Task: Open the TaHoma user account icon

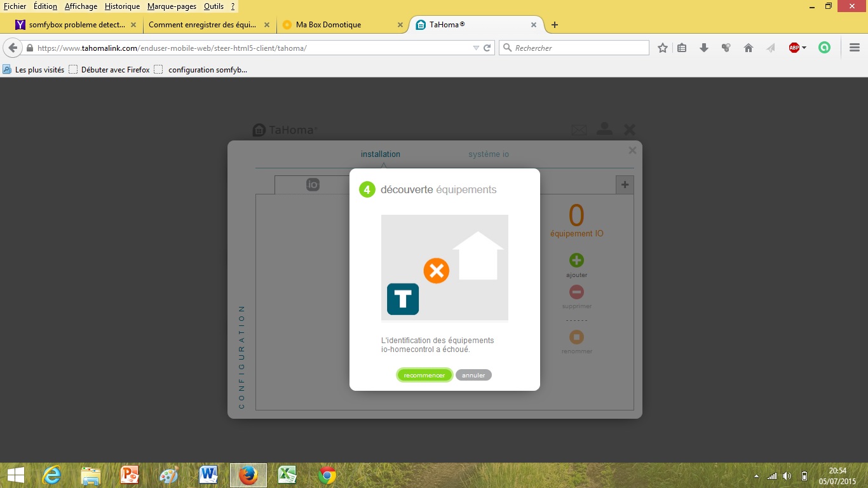Action: click(x=604, y=129)
